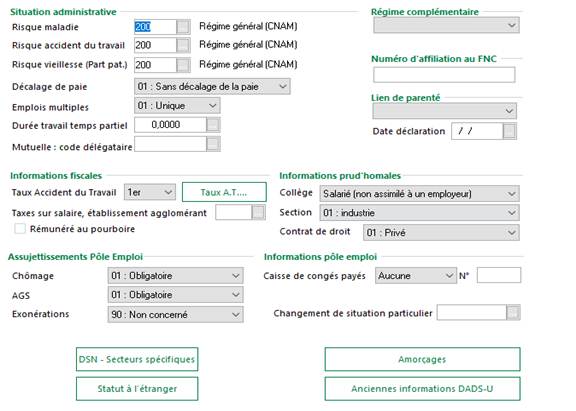The height and width of the screenshot is (411, 576).
Task: Expand Taux Accident du Travail dropdown
Action: (x=150, y=192)
